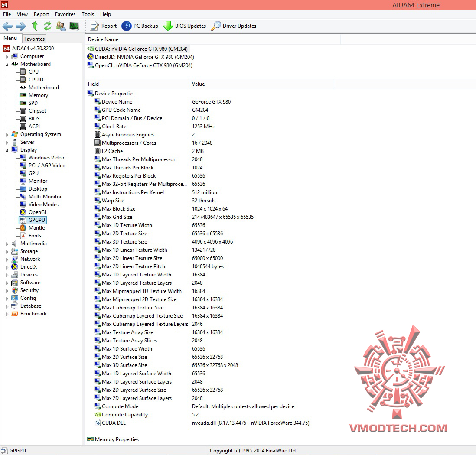Click the green Up arrow icon
The width and height of the screenshot is (476, 455).
click(x=35, y=26)
